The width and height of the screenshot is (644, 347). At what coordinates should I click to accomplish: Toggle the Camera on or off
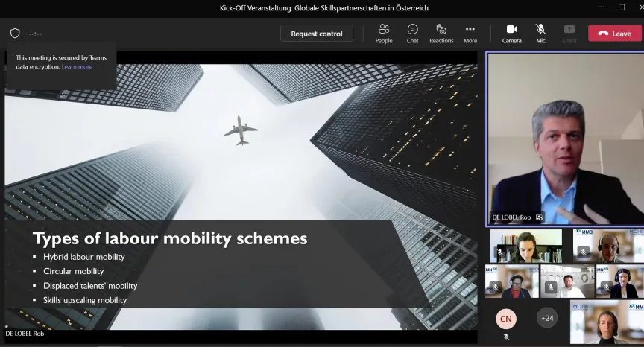[511, 33]
